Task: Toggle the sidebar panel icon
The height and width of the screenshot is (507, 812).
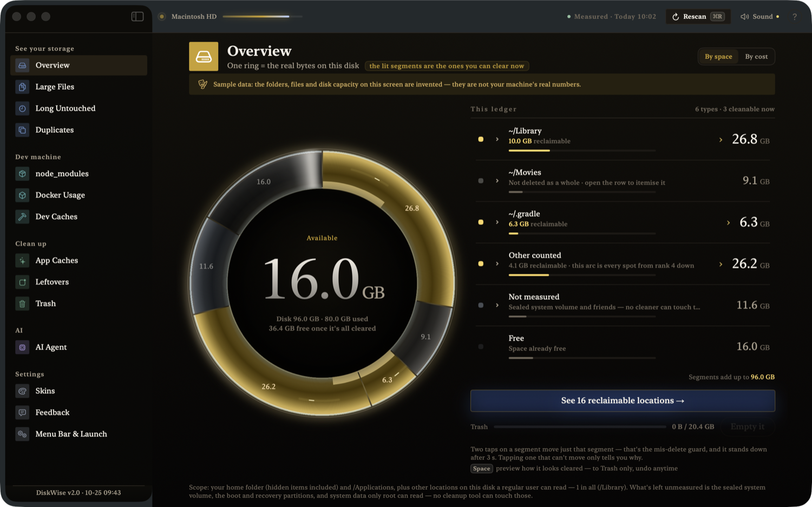Action: 137,16
